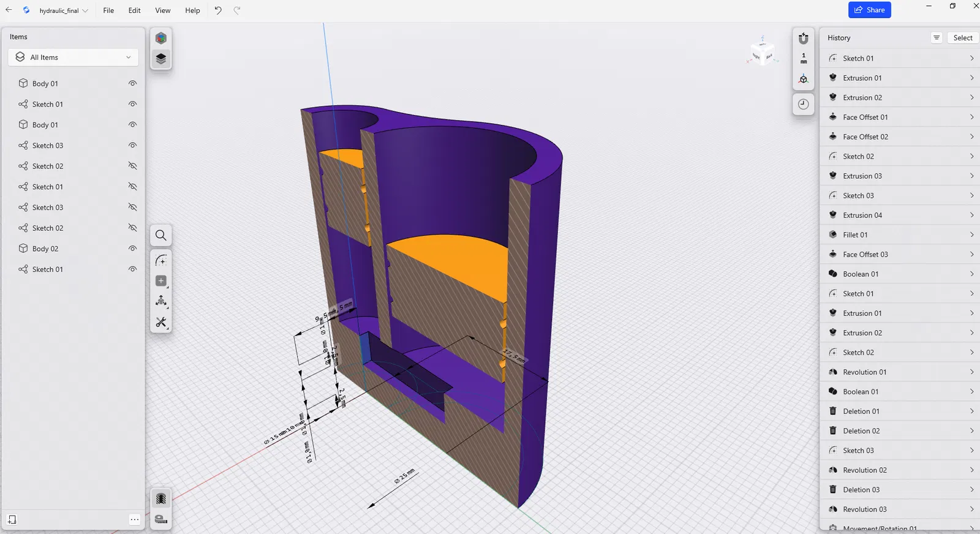
Task: Hide the Body 01 directly above Sketch 03
Action: (132, 124)
